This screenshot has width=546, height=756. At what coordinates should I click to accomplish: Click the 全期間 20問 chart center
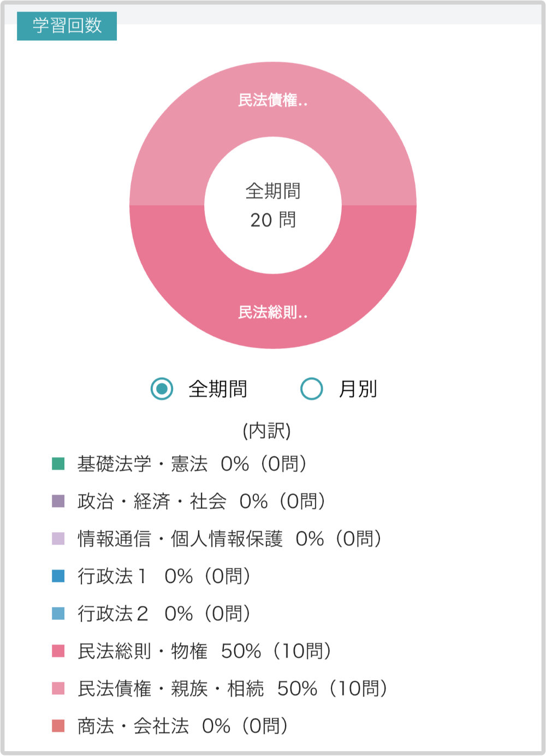(273, 205)
